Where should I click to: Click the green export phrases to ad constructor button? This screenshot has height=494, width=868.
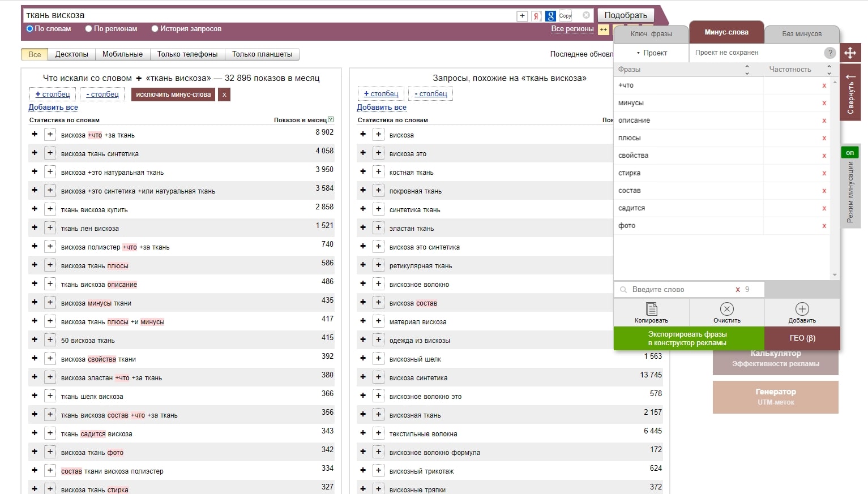click(x=688, y=338)
